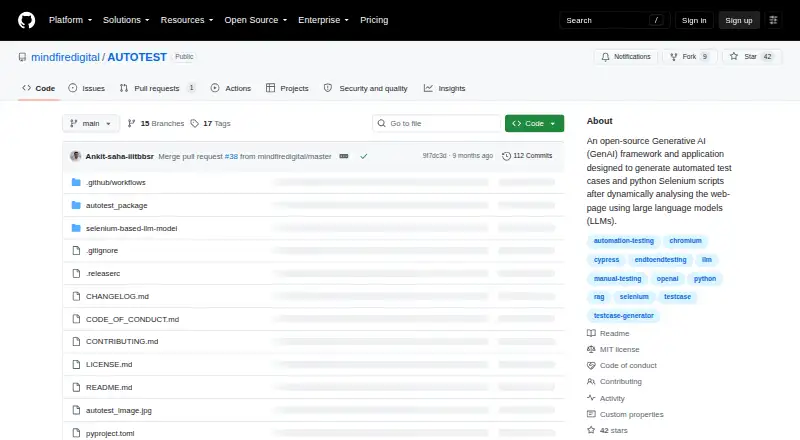Expand commit message ellipsis button
The height and width of the screenshot is (440, 800).
344,156
